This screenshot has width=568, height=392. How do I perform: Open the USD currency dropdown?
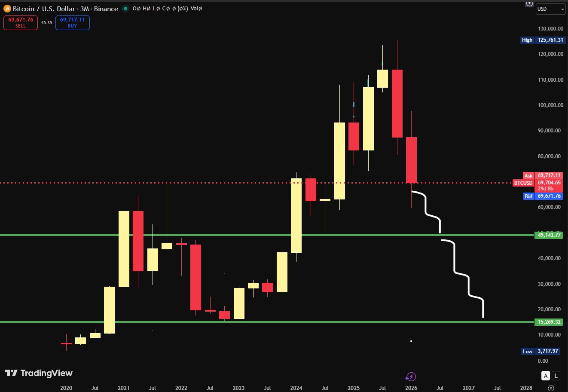coord(550,9)
